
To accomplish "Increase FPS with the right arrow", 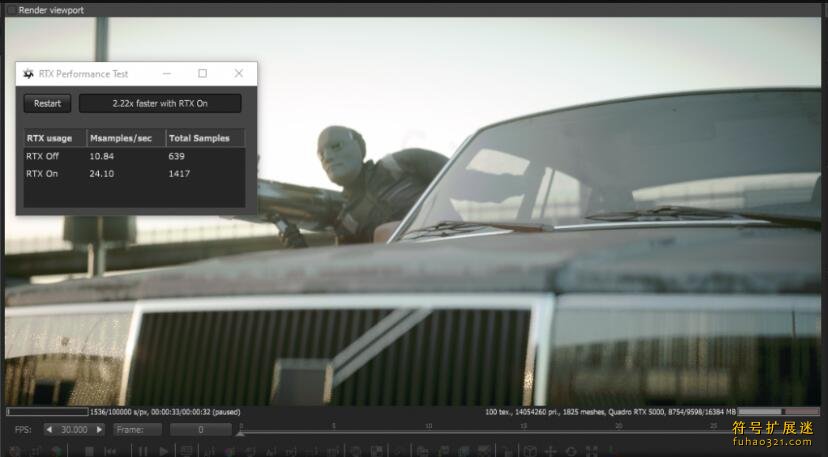I will click(99, 430).
